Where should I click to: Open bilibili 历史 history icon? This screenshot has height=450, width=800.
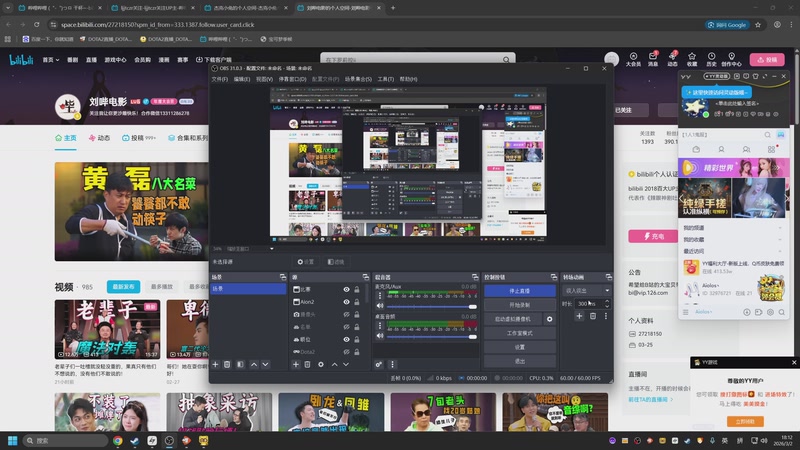tap(711, 59)
